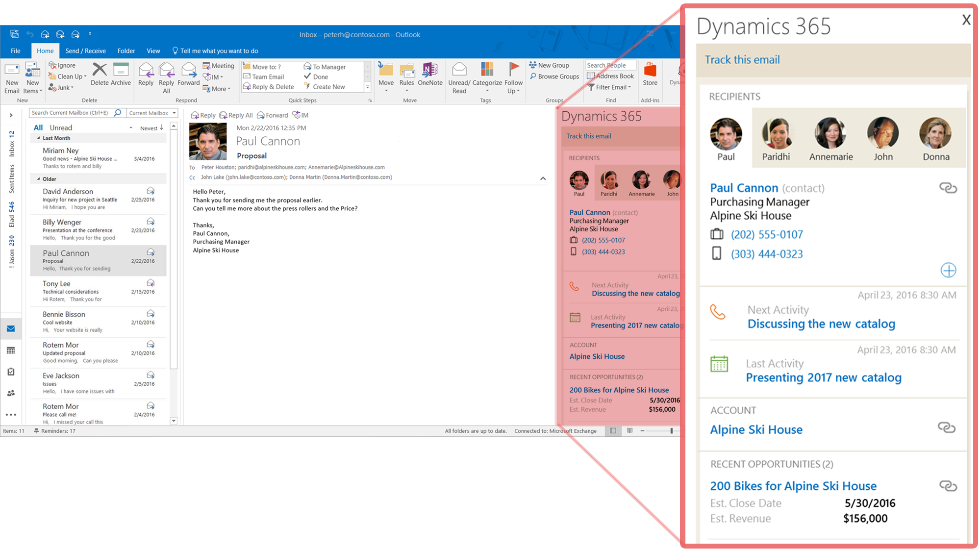Image resolution: width=980 pixels, height=551 pixels.
Task: Click the Unread/Read envelope icon
Action: click(459, 70)
